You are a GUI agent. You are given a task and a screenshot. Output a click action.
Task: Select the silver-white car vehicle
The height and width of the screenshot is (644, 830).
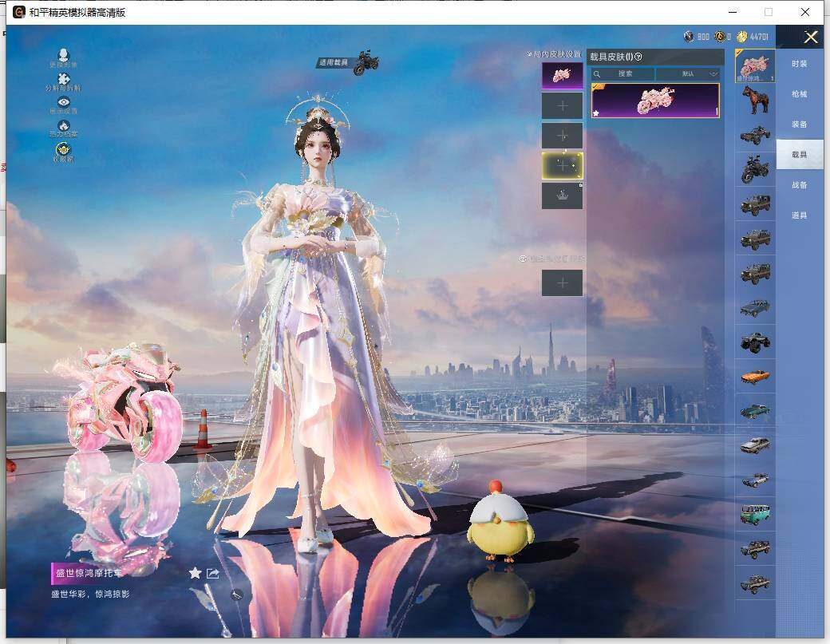(755, 445)
